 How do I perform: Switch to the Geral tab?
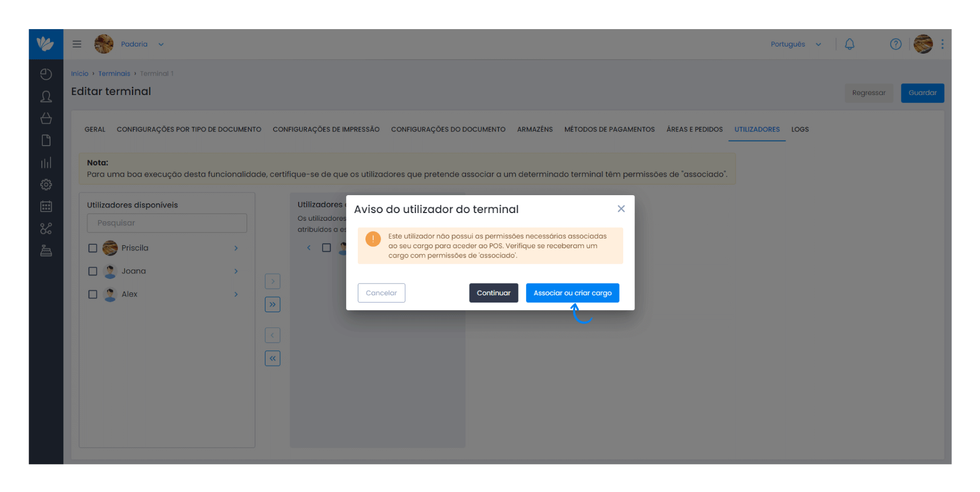(95, 129)
